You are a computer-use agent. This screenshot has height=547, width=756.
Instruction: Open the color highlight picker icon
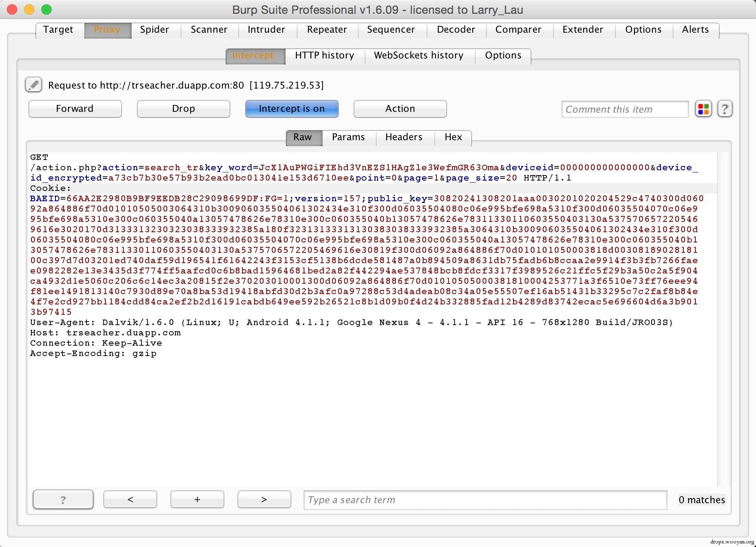pyautogui.click(x=704, y=109)
